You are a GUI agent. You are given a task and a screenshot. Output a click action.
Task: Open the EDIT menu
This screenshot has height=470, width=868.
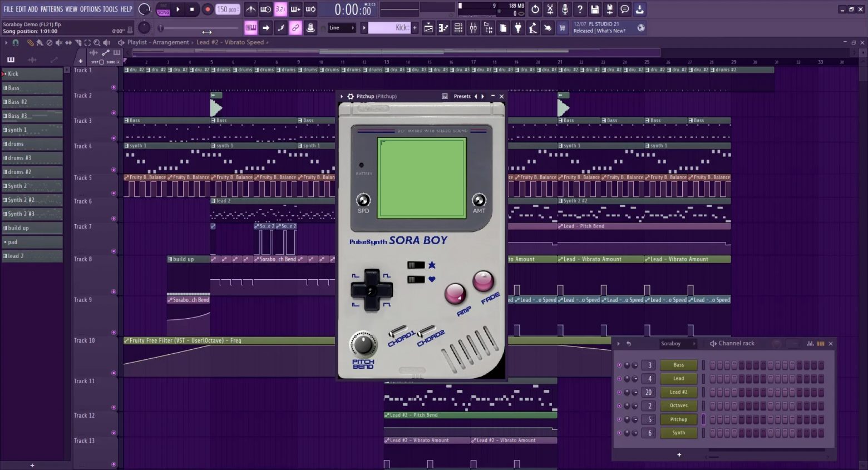(x=21, y=9)
